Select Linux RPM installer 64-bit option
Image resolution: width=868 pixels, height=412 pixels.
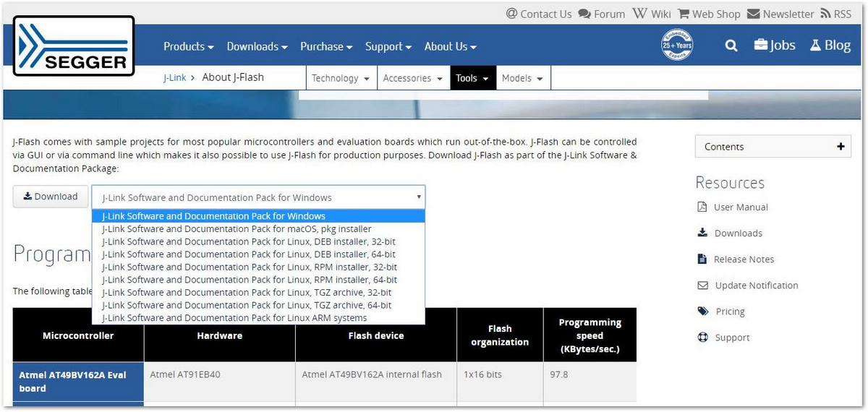click(x=258, y=280)
